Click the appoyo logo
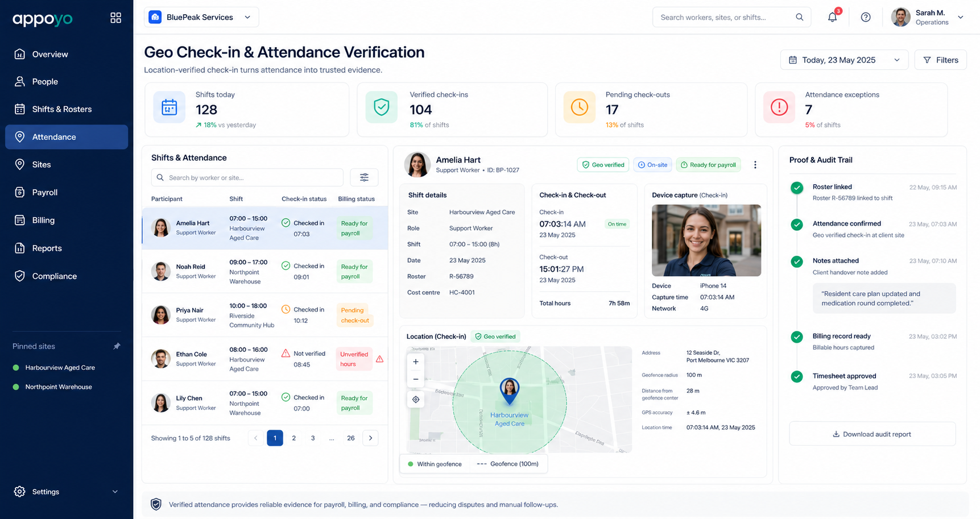Viewport: 980px width, 519px height. coord(43,19)
